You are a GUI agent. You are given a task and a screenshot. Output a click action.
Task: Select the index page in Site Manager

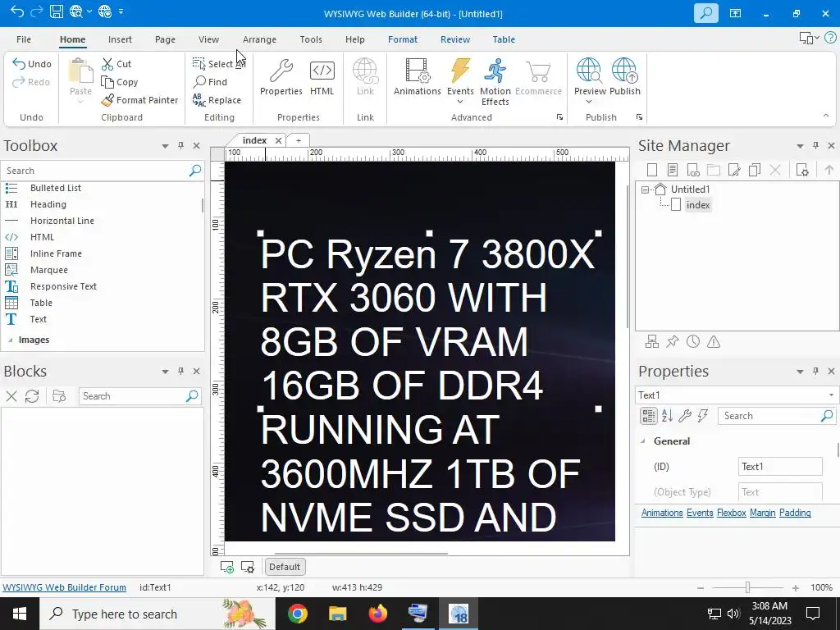tap(697, 205)
